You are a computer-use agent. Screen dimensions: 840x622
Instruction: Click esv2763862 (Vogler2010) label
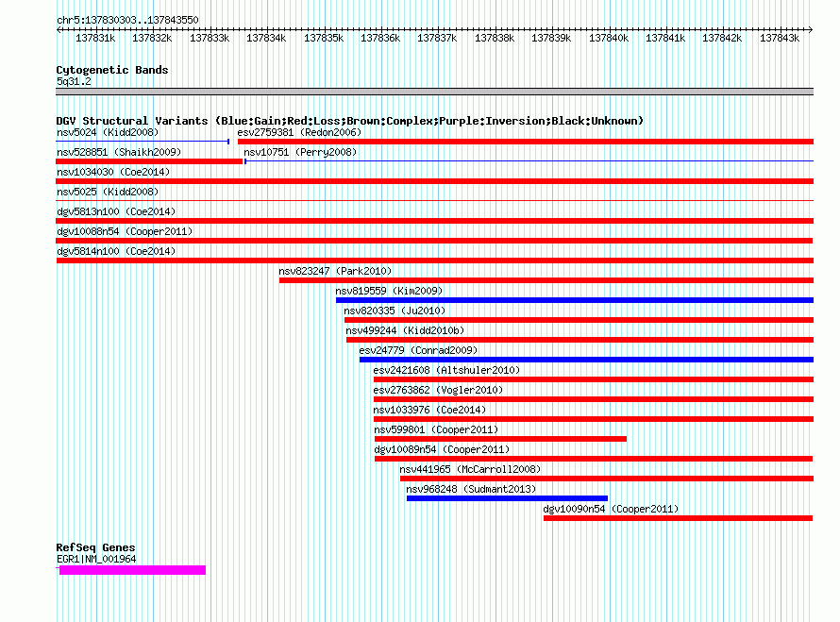pyautogui.click(x=438, y=390)
